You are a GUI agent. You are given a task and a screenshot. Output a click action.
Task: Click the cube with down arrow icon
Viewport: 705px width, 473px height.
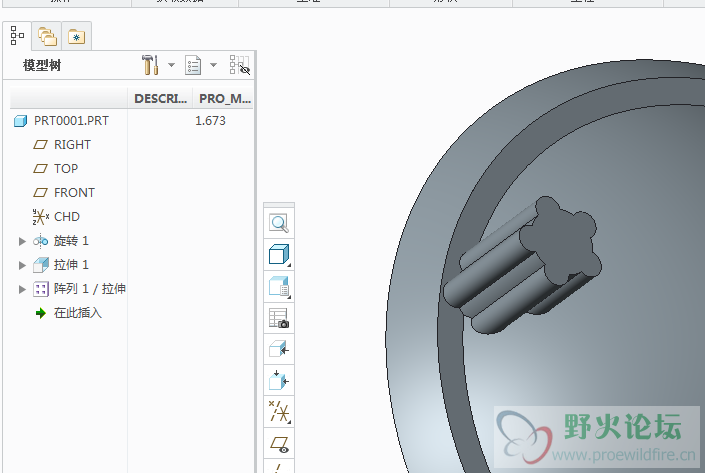click(x=279, y=381)
